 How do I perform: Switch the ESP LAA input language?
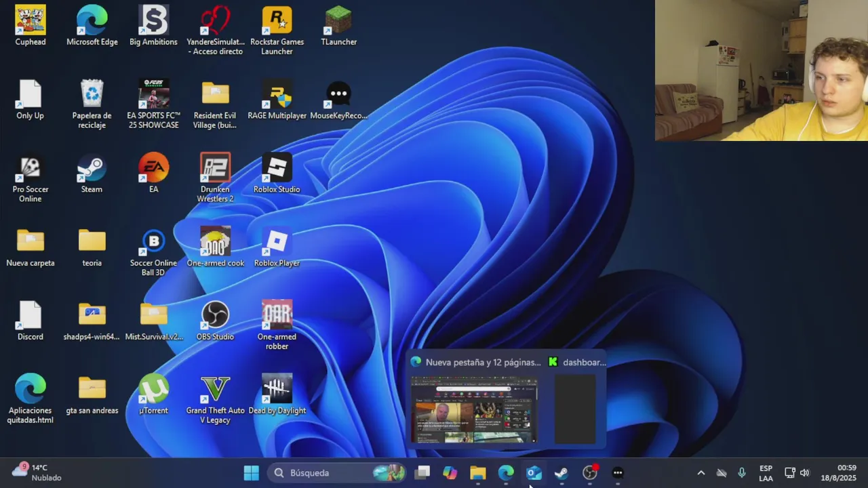[766, 473]
